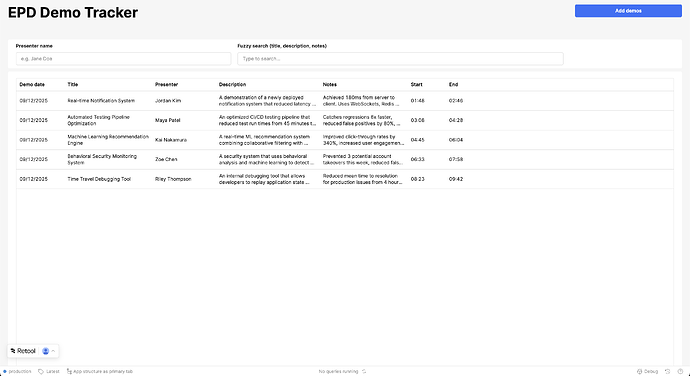Click start time 03:06 cell
Screen dimensions: 690x376
click(418, 120)
